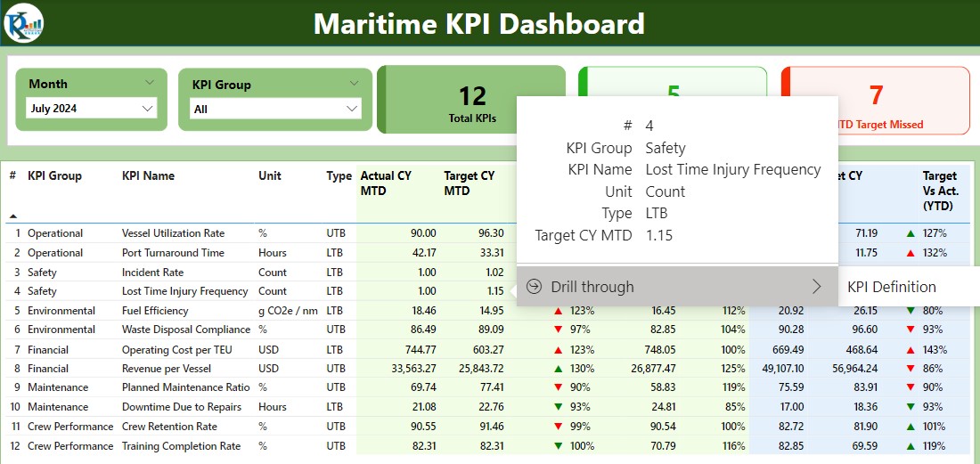This screenshot has height=464, width=980.
Task: Collapse the KPI Group slicer header chevron
Action: coord(355,83)
